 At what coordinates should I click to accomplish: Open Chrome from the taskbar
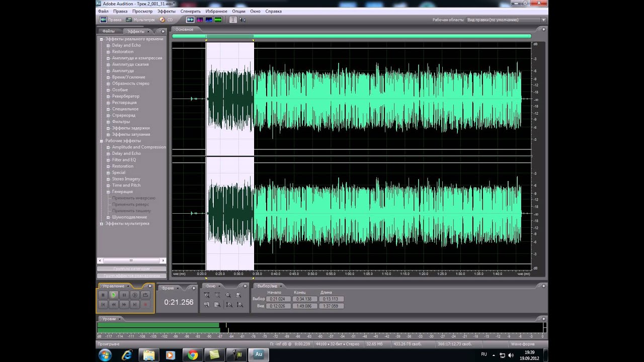click(193, 355)
